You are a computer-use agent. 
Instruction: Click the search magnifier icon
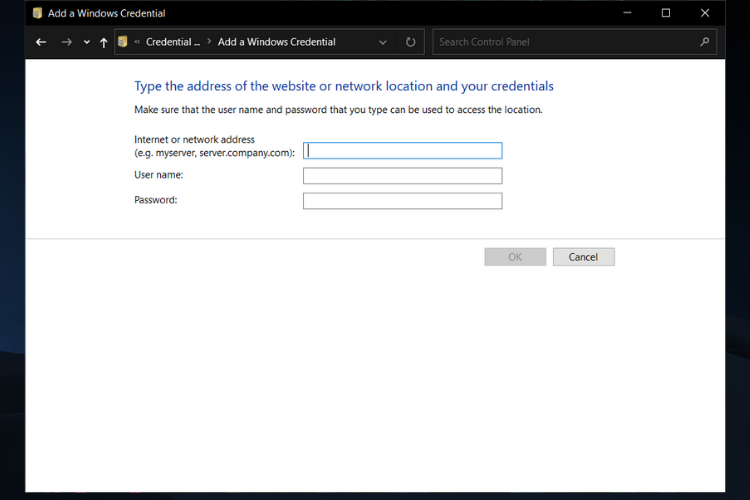pos(705,42)
